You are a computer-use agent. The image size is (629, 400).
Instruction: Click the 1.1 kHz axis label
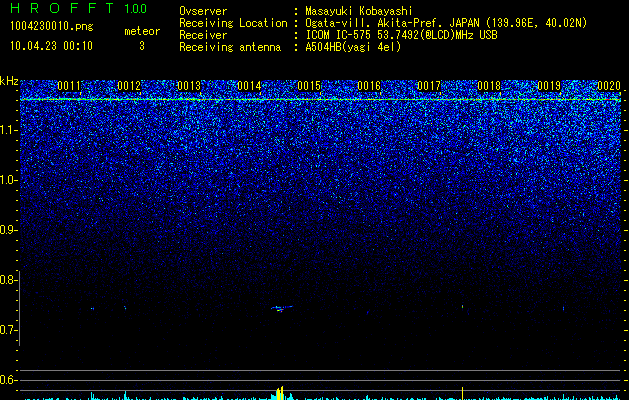click(9, 130)
